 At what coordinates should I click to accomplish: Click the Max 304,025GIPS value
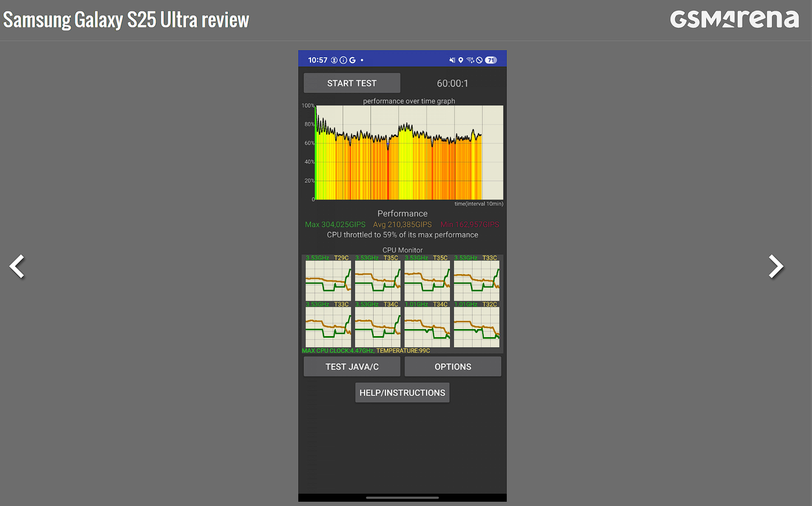[x=335, y=224]
